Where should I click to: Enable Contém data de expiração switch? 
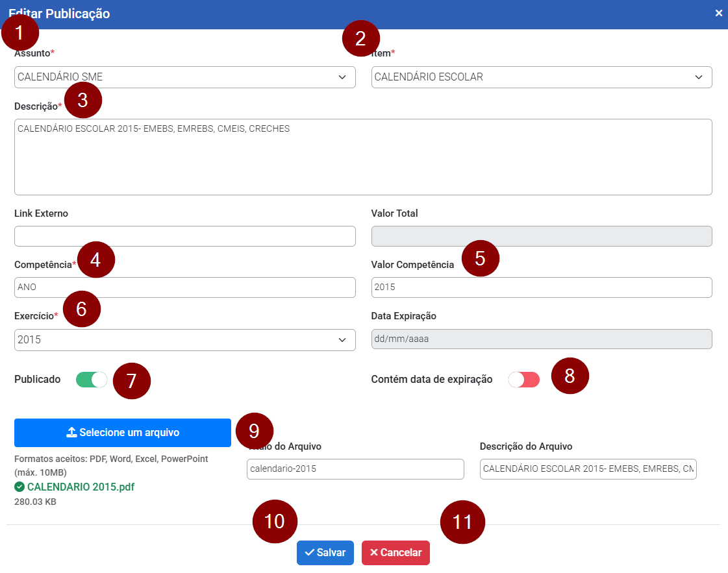[x=523, y=380]
